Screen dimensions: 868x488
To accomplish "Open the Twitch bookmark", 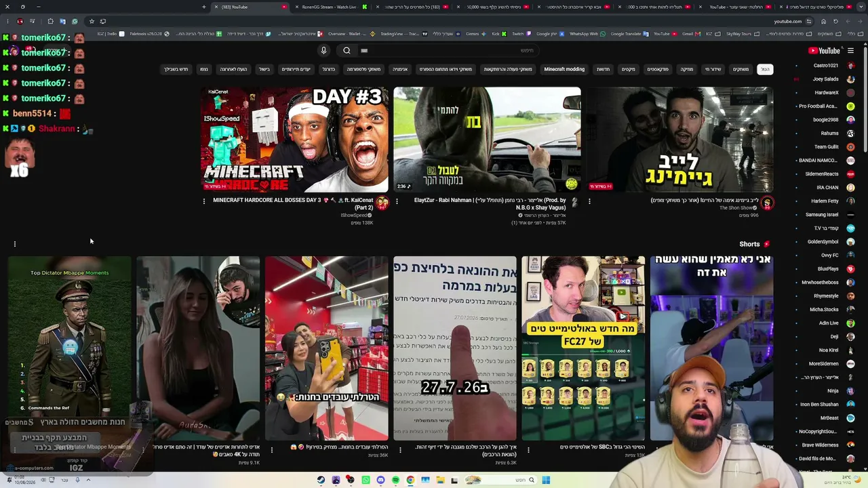I will 520,34.
